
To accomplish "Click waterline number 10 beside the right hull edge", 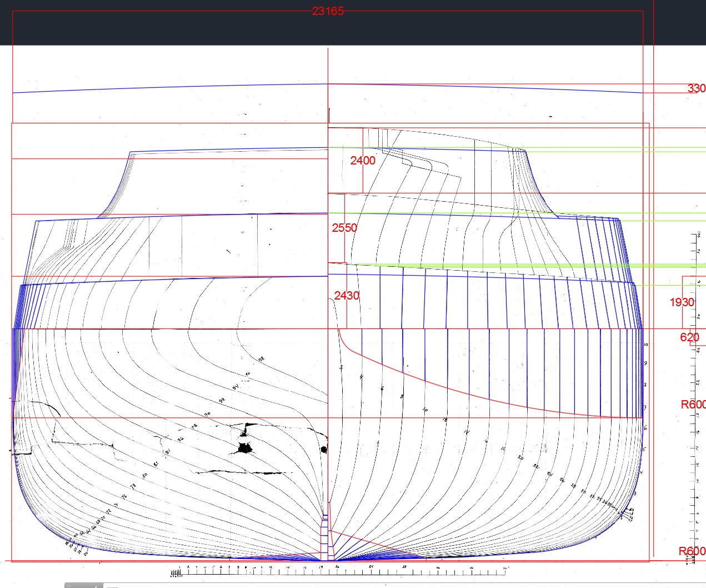I will coord(646,345).
